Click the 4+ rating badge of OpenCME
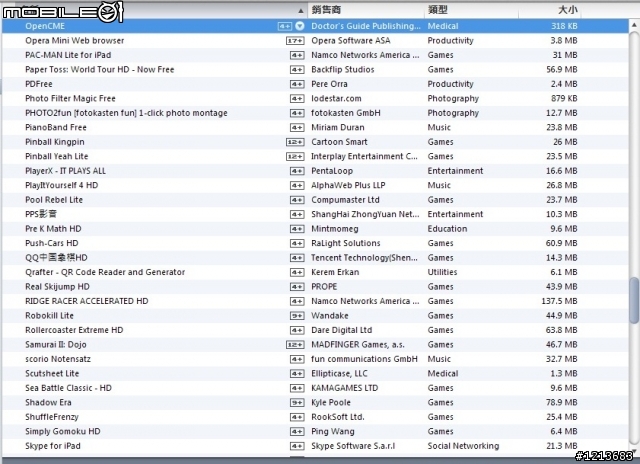Viewport: 640px width, 464px height. coord(284,26)
